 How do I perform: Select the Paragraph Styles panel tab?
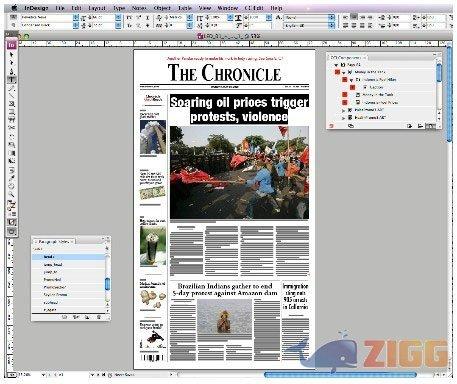(x=53, y=241)
